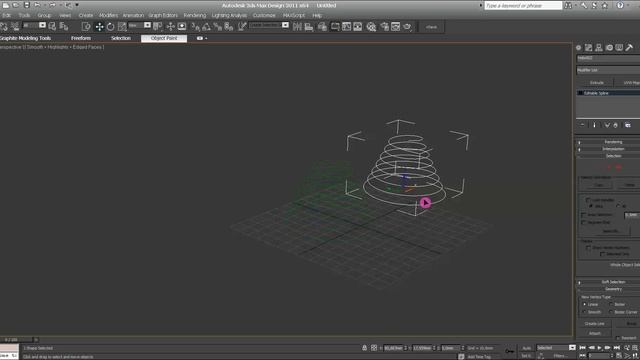This screenshot has height=360, width=640.
Task: Select the Bezier vertex type radio
Action: (611, 304)
